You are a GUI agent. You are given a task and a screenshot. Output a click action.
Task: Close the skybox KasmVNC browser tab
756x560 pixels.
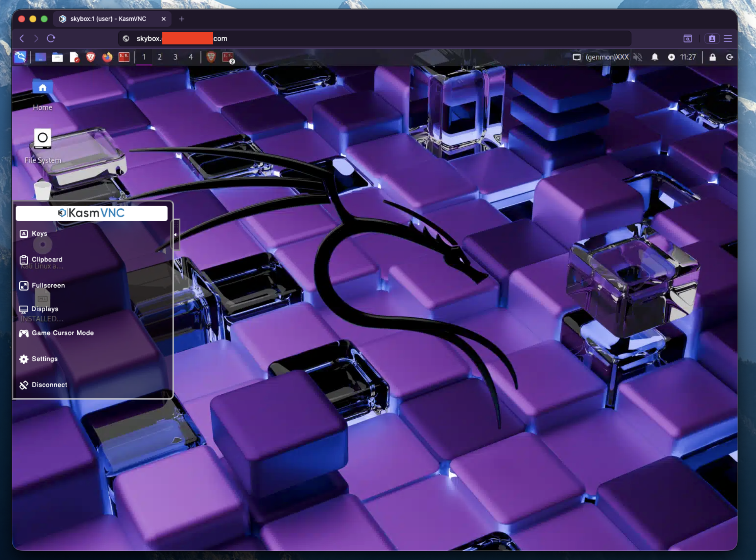pyautogui.click(x=163, y=19)
